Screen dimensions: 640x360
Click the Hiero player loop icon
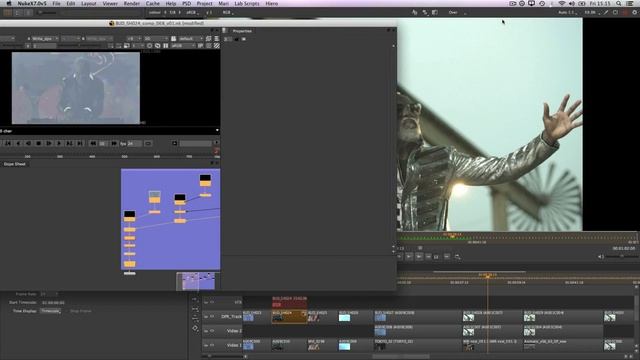click(x=458, y=257)
